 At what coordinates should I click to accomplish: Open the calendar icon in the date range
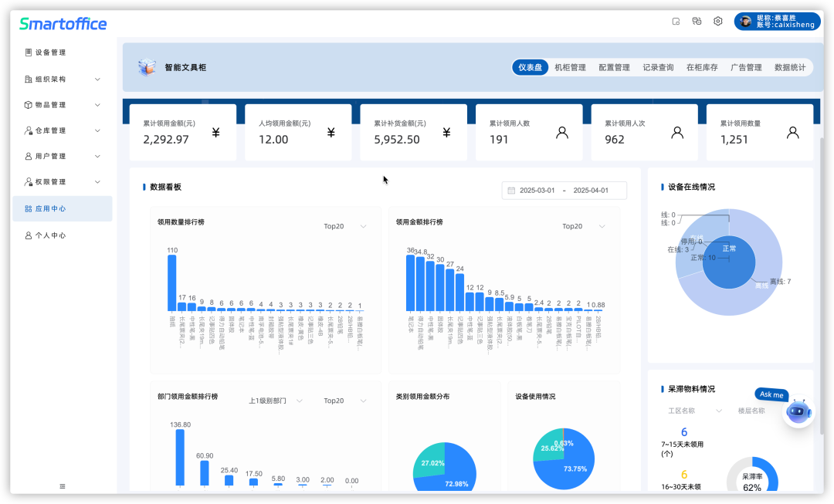pyautogui.click(x=511, y=191)
